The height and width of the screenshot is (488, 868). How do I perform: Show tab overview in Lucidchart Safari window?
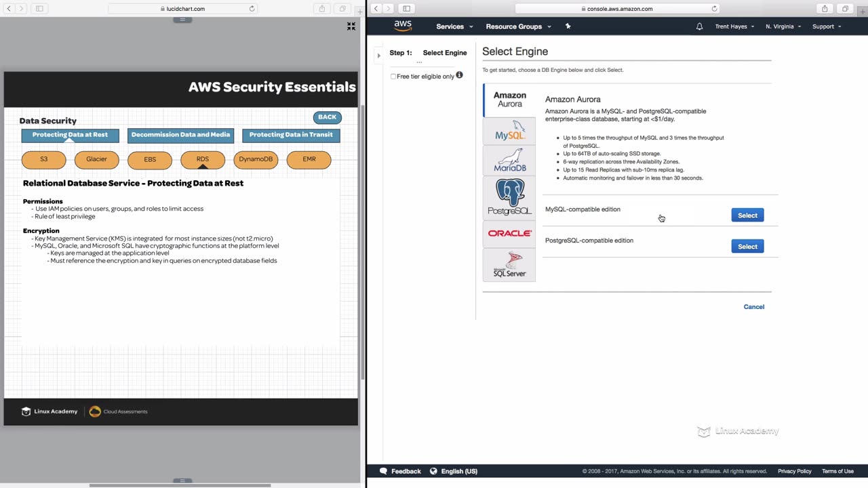coord(342,9)
